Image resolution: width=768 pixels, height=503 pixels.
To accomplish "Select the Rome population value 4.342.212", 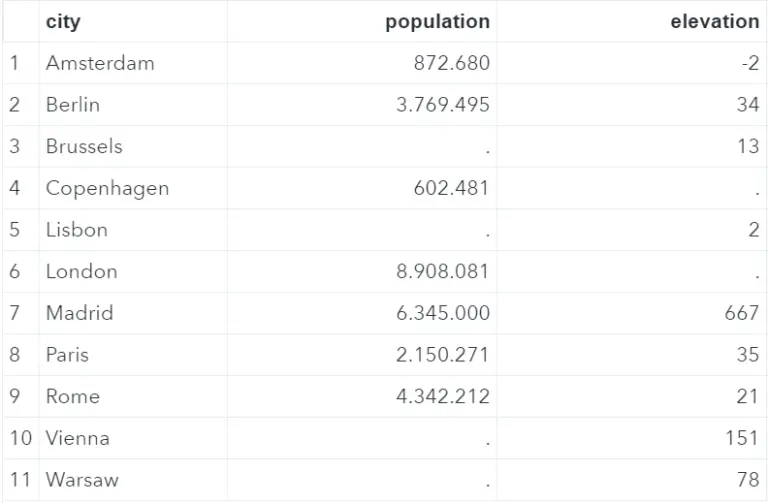I will [x=443, y=396].
